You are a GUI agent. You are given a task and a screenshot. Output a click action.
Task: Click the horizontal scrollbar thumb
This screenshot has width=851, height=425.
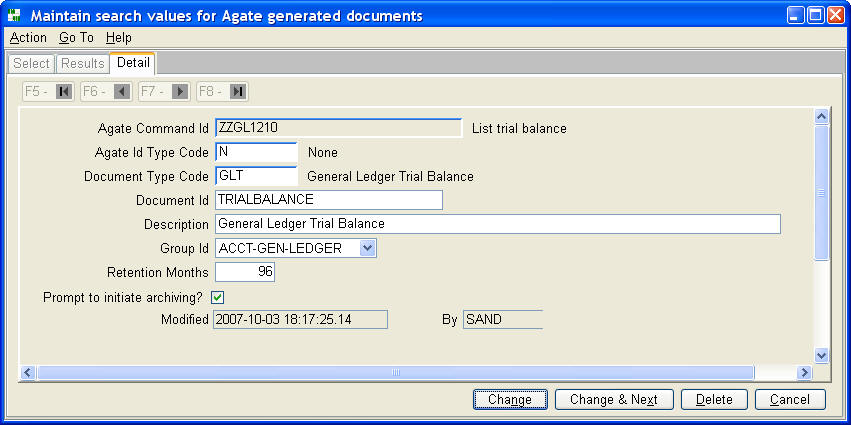396,372
